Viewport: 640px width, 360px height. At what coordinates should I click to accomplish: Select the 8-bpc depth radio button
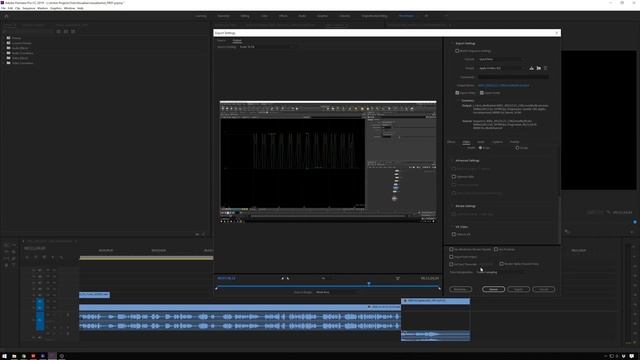pos(480,148)
